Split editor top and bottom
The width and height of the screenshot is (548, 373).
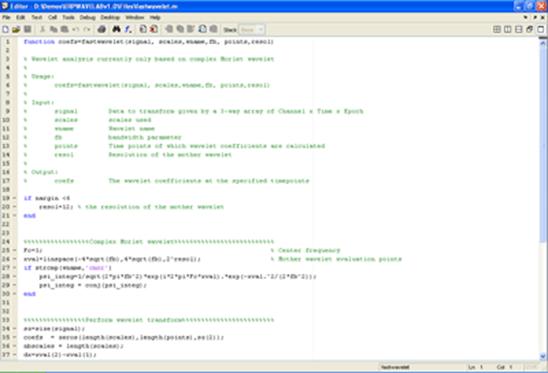click(x=518, y=29)
